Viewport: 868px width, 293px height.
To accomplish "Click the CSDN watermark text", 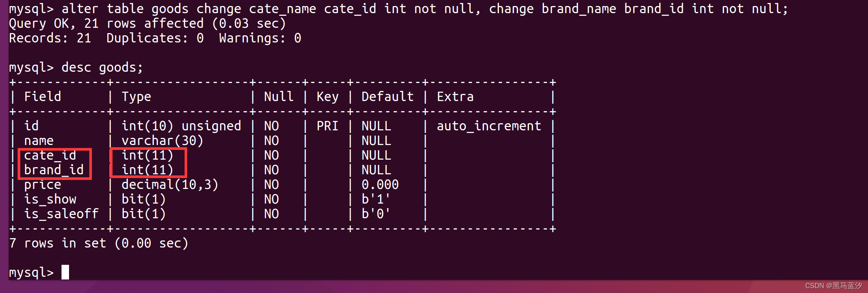I will (x=833, y=286).
